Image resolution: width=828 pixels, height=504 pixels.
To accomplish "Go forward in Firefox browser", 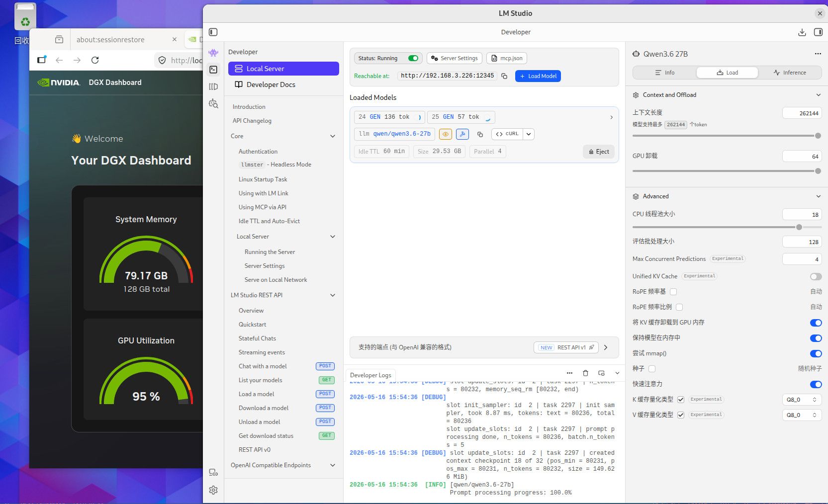I will [77, 60].
